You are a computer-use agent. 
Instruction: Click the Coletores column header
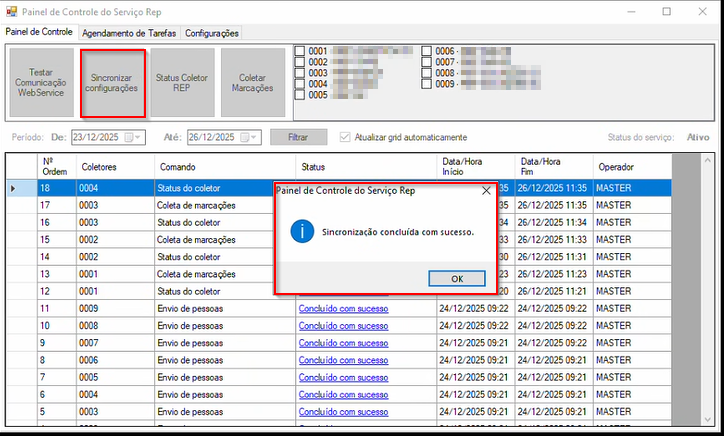click(x=98, y=166)
